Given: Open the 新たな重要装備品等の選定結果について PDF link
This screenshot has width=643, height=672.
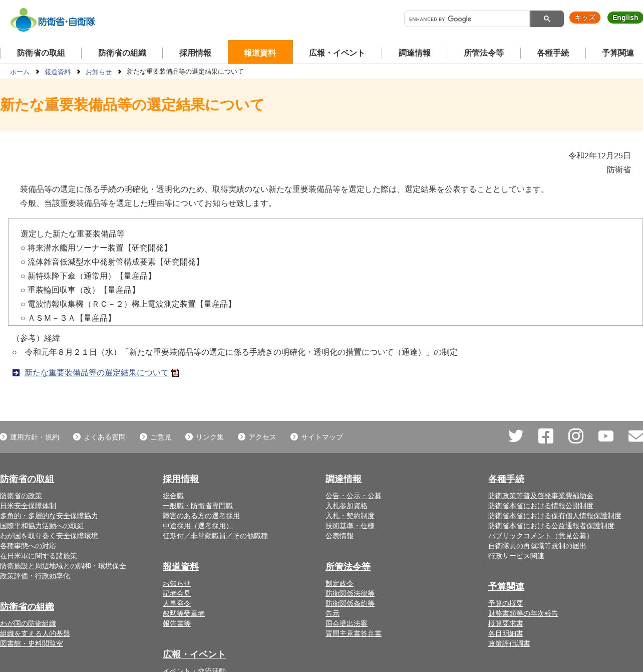Looking at the screenshot, I should click(97, 373).
